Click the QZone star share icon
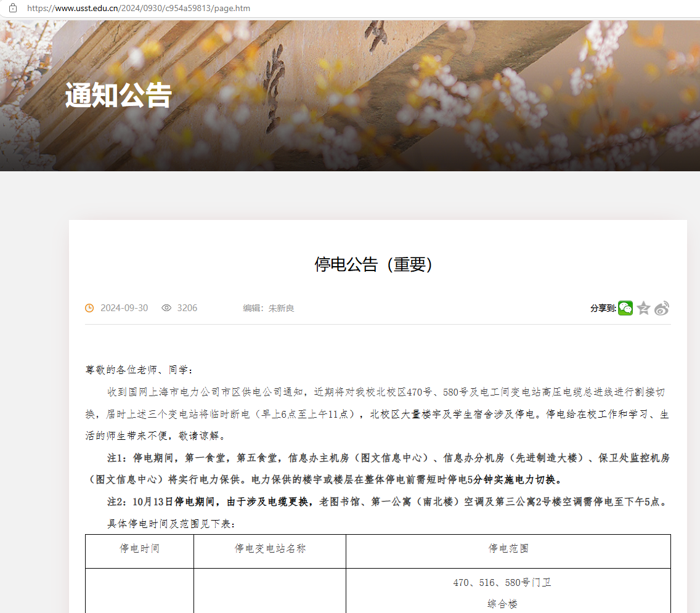Screen dimensions: 700x613 point(643,308)
